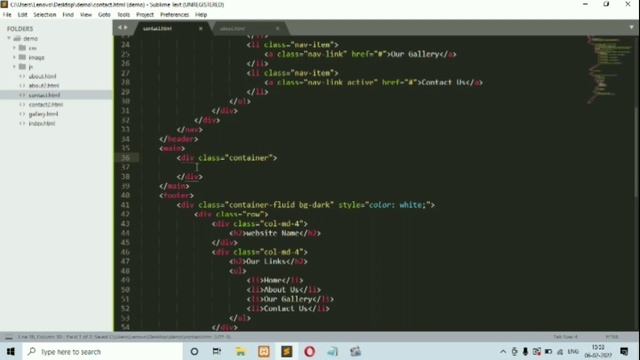Click the js folder icon

22,67
